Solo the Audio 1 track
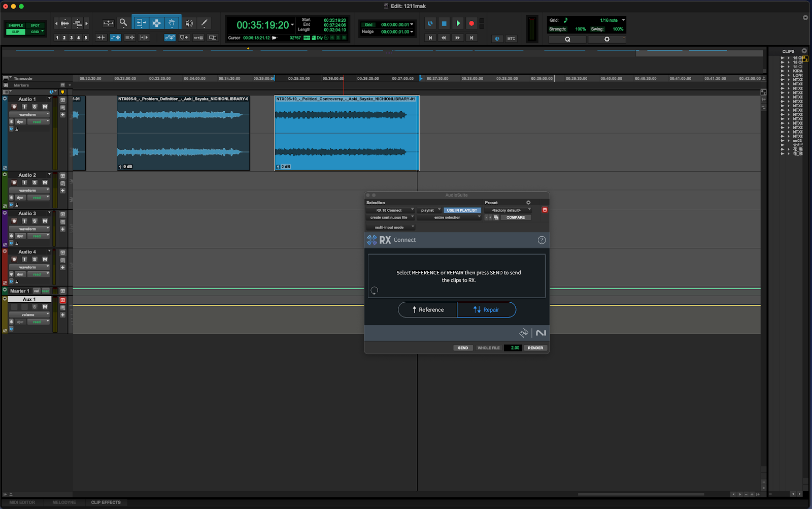The height and width of the screenshot is (509, 812). [x=35, y=107]
